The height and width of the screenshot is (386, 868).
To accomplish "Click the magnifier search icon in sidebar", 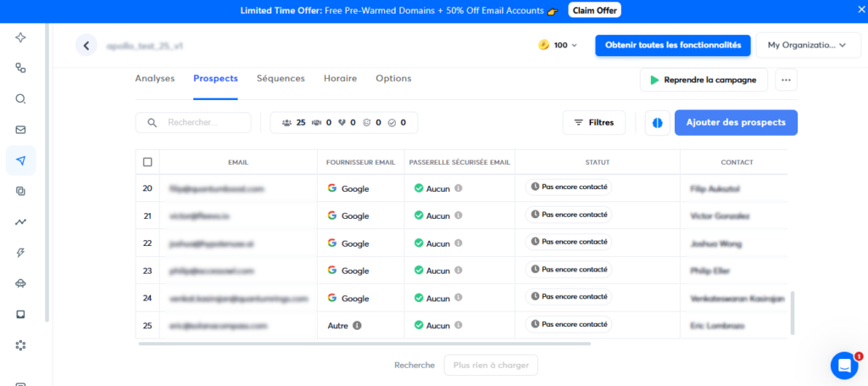I will pyautogui.click(x=21, y=98).
